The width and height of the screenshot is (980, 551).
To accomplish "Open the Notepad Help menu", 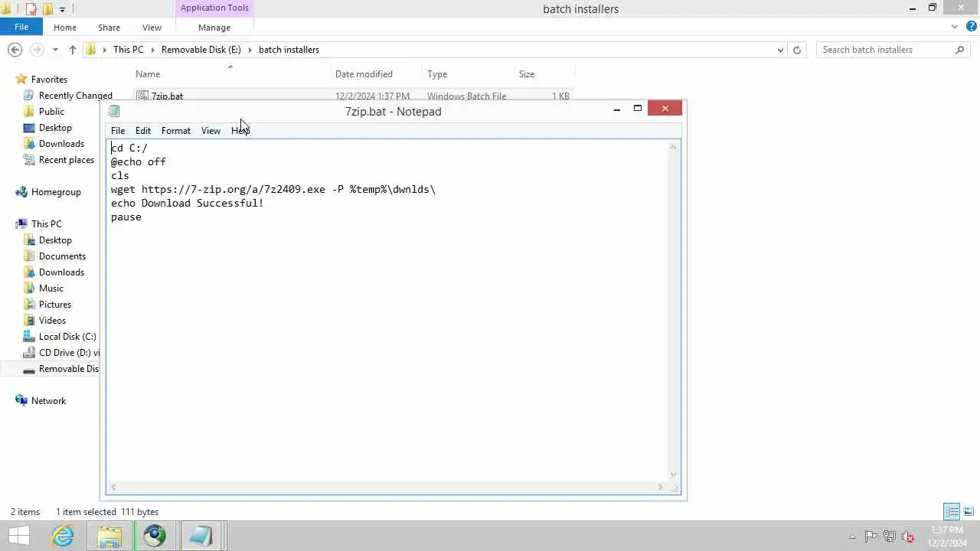I will [240, 131].
